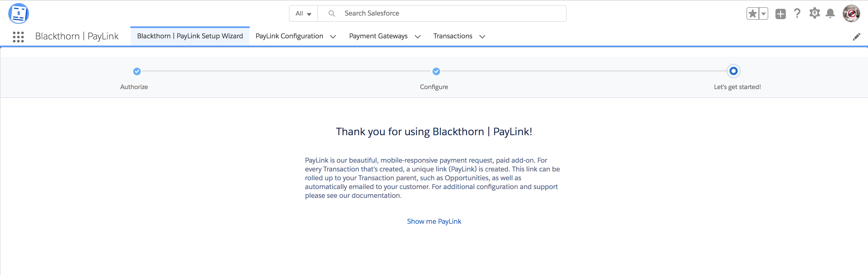Click the 'Configure' step label

(434, 87)
